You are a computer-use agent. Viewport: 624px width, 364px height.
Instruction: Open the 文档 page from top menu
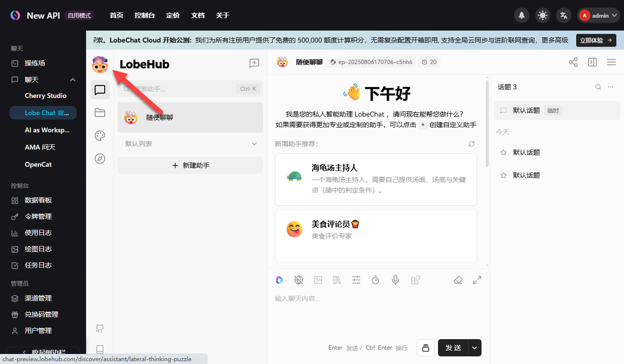pos(197,15)
